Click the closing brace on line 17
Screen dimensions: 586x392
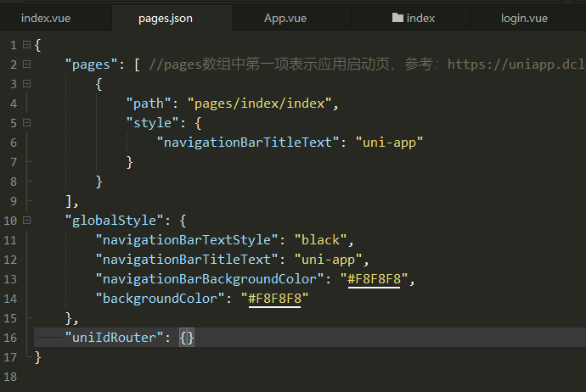[37, 357]
